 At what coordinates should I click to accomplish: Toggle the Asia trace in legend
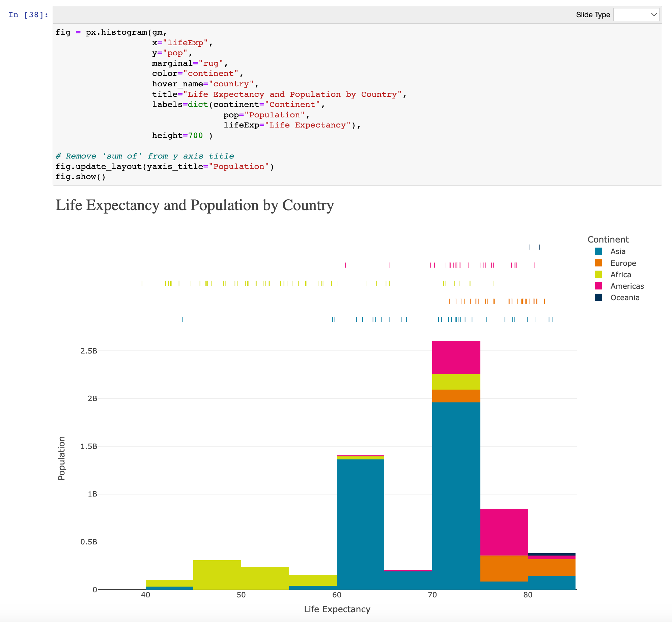coord(618,251)
